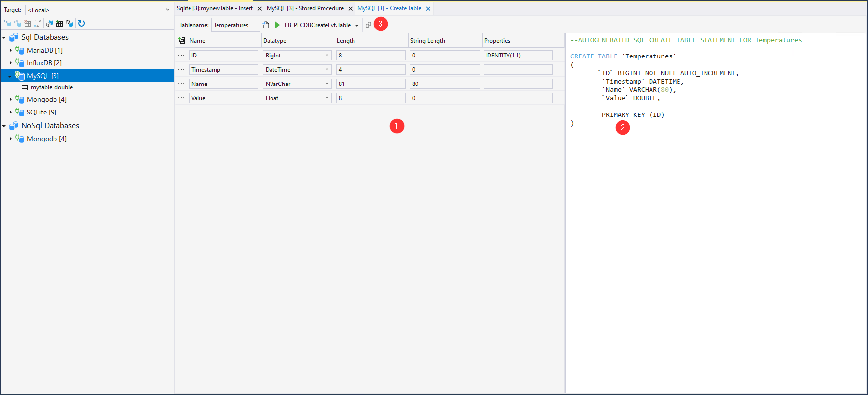The image size is (868, 395).
Task: Click the String Length column header
Action: (x=445, y=40)
